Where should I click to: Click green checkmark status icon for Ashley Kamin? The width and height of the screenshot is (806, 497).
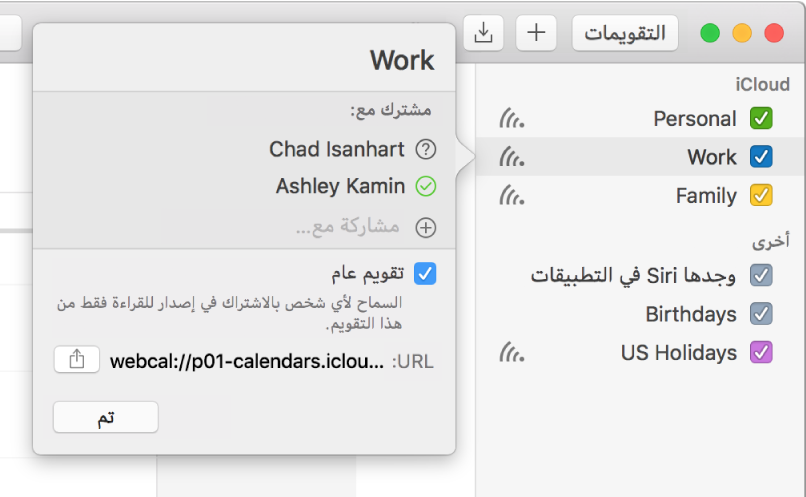coord(426,186)
